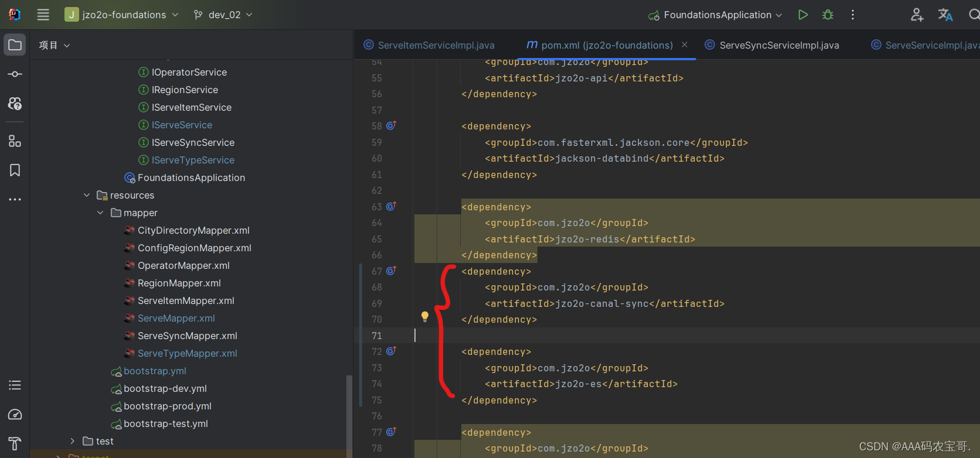The height and width of the screenshot is (458, 980).
Task: Click jzo2o-redis artifactId text
Action: click(x=588, y=239)
